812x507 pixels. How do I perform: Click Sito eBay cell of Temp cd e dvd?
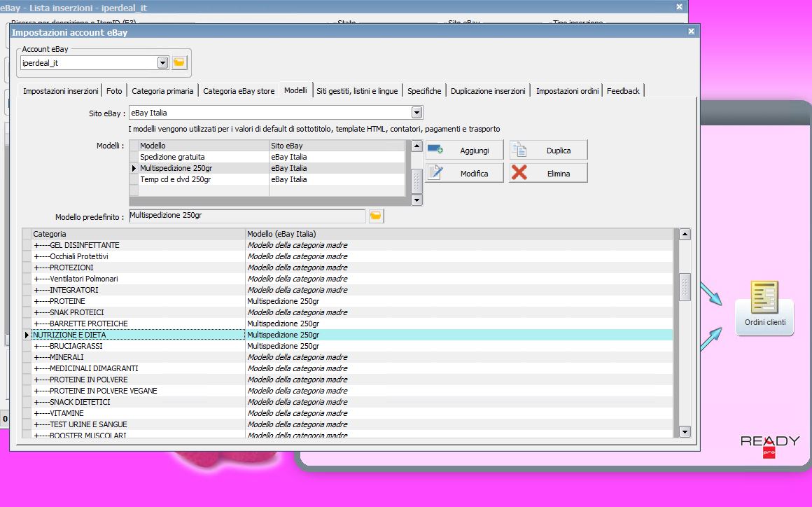point(337,179)
